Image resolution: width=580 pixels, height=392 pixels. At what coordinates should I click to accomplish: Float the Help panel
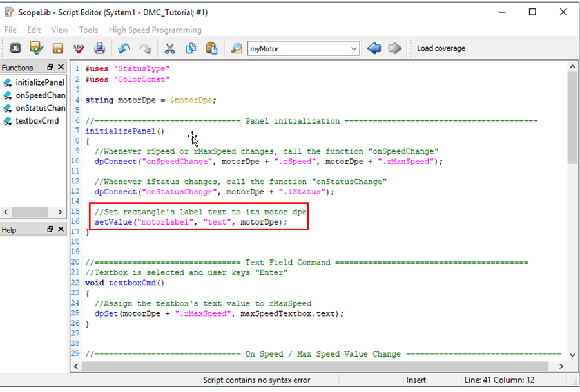tap(50, 229)
